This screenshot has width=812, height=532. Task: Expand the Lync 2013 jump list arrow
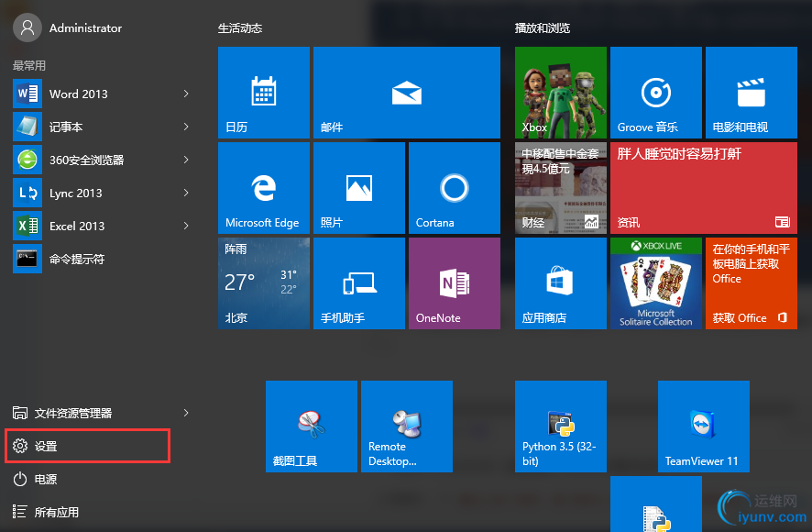(186, 193)
